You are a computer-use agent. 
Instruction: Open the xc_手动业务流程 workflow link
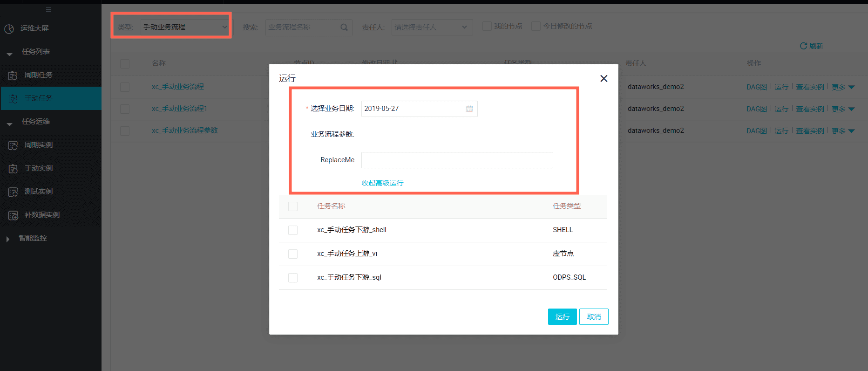pyautogui.click(x=178, y=87)
